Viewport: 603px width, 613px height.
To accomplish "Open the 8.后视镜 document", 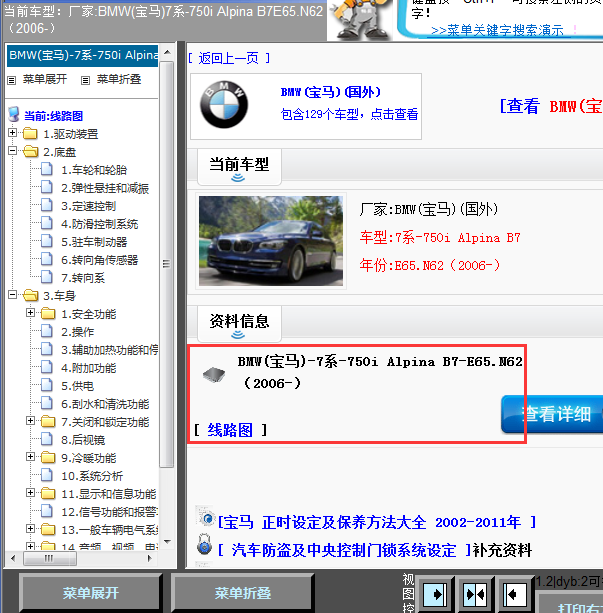I will click(83, 440).
